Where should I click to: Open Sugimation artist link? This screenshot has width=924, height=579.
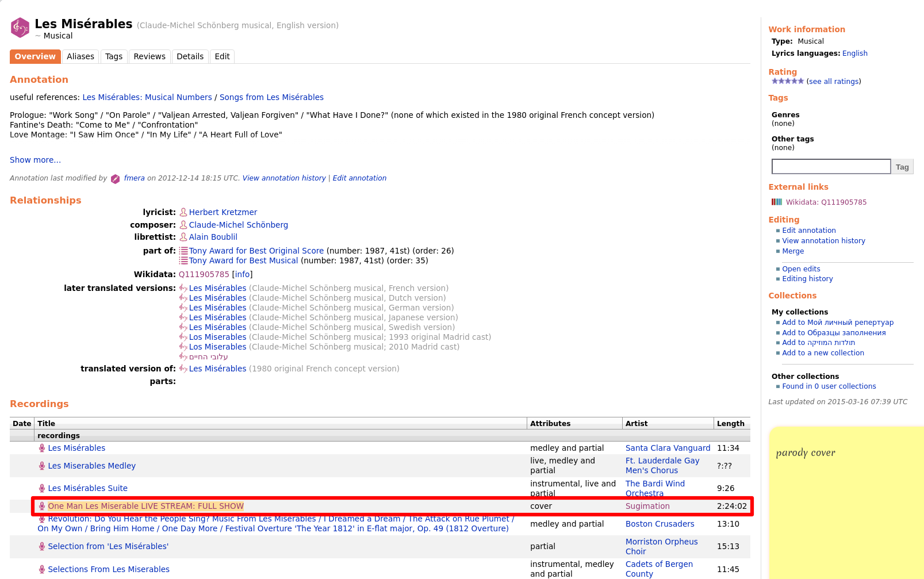(x=647, y=506)
